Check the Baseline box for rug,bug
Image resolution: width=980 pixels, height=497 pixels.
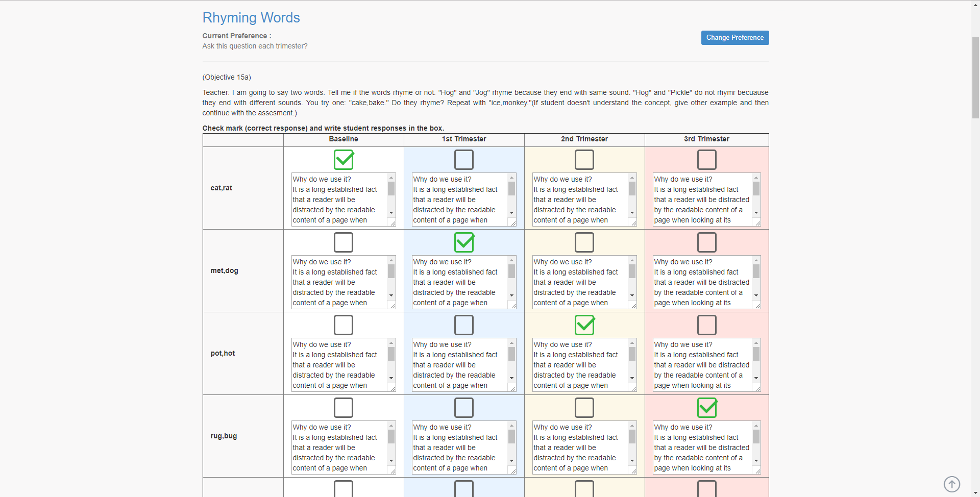344,408
